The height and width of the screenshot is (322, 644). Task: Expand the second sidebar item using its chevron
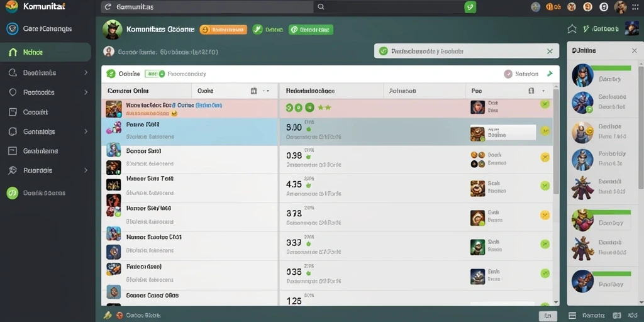coord(86,73)
